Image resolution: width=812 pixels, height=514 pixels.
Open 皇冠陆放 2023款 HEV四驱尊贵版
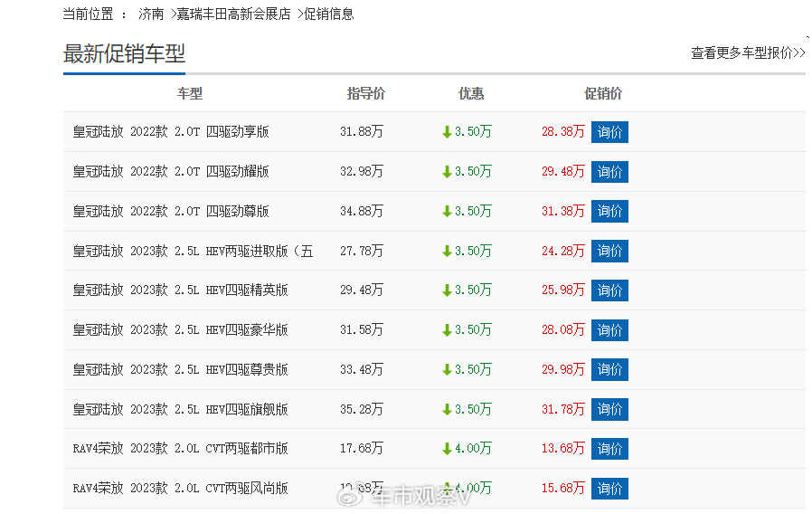click(180, 369)
